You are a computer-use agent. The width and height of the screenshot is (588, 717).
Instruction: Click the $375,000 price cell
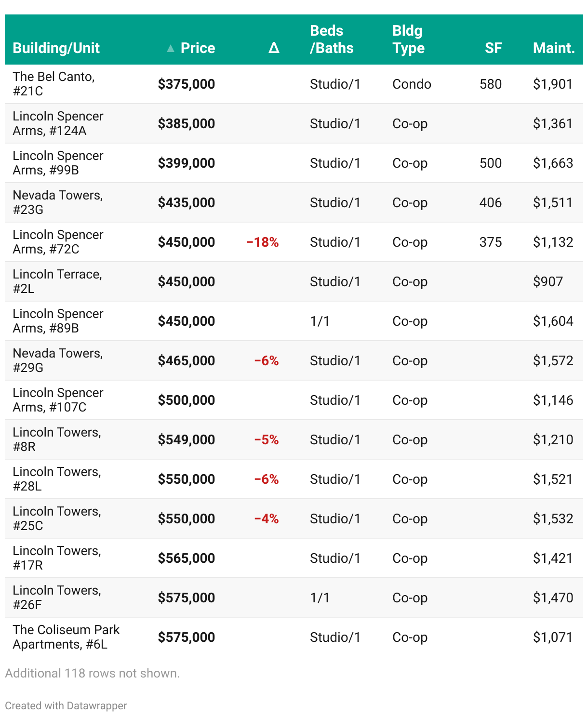(187, 84)
